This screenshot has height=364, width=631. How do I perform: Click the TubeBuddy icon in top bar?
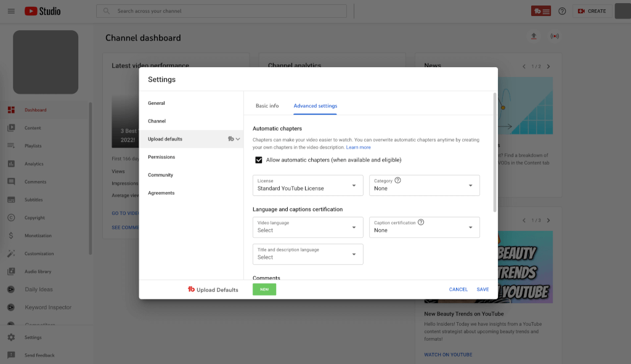540,11
